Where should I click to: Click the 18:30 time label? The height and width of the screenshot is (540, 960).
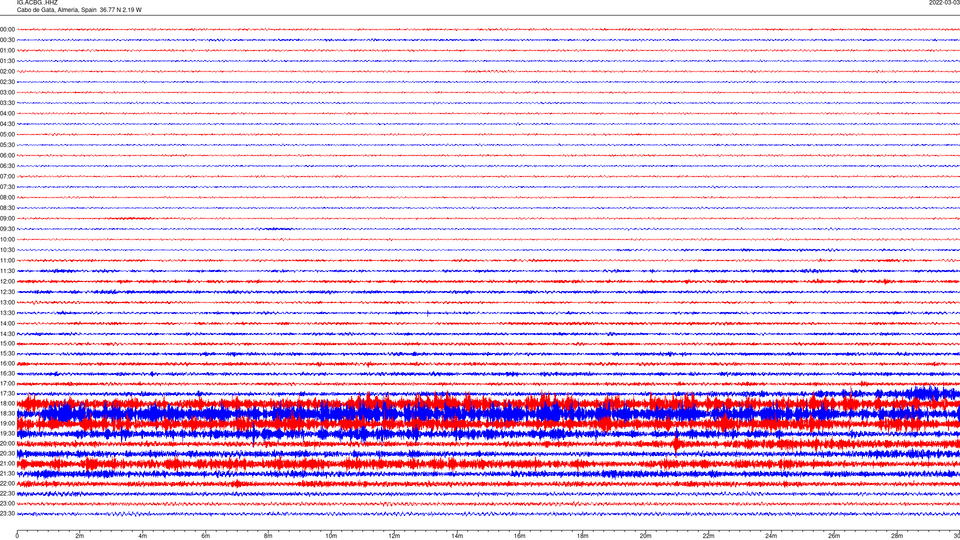click(7, 414)
